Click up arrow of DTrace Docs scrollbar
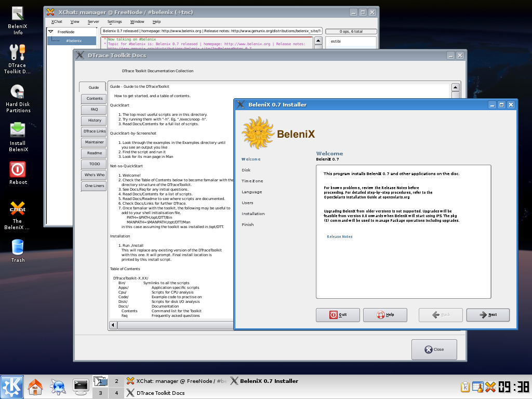Image resolution: width=532 pixels, height=399 pixels. pos(455,87)
